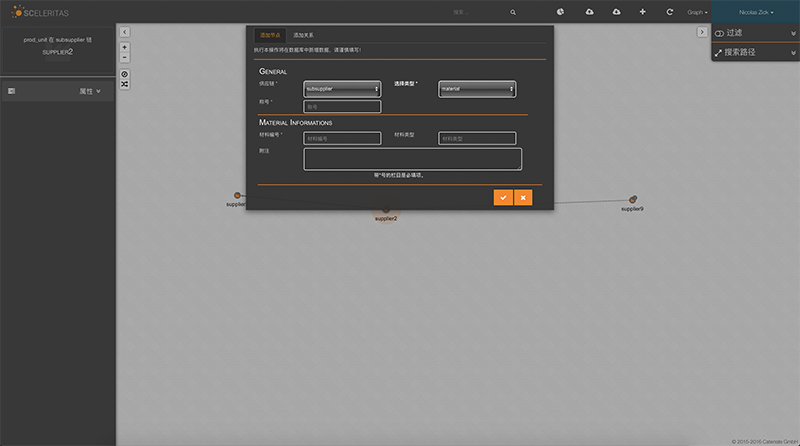Image resolution: width=800 pixels, height=446 pixels.
Task: Click the 材料编号 input field
Action: tap(342, 138)
